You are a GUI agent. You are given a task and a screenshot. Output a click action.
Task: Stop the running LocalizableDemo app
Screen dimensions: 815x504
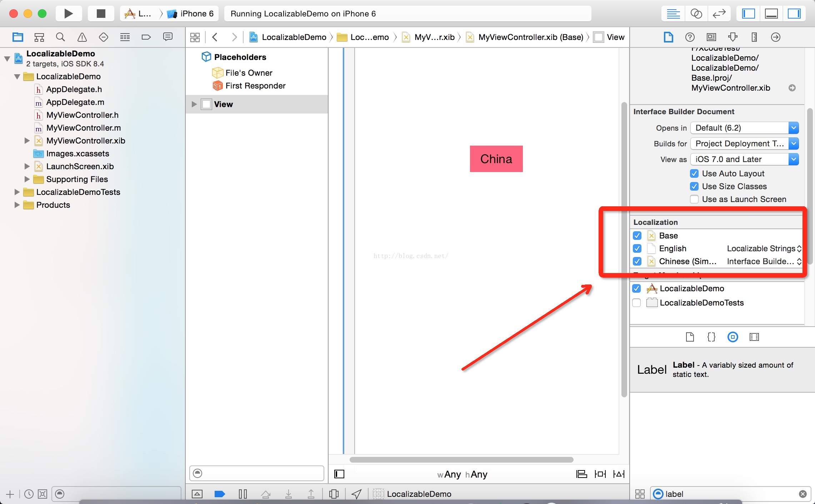point(101,14)
